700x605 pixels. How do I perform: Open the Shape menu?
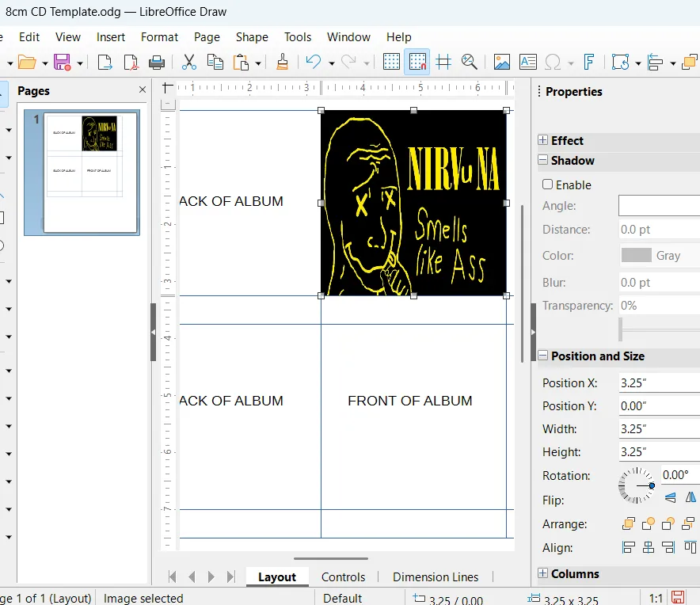click(252, 37)
